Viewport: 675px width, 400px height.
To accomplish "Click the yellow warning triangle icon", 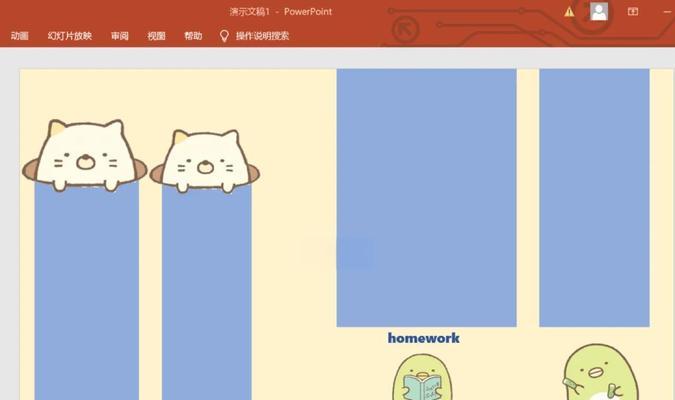I will 569,12.
